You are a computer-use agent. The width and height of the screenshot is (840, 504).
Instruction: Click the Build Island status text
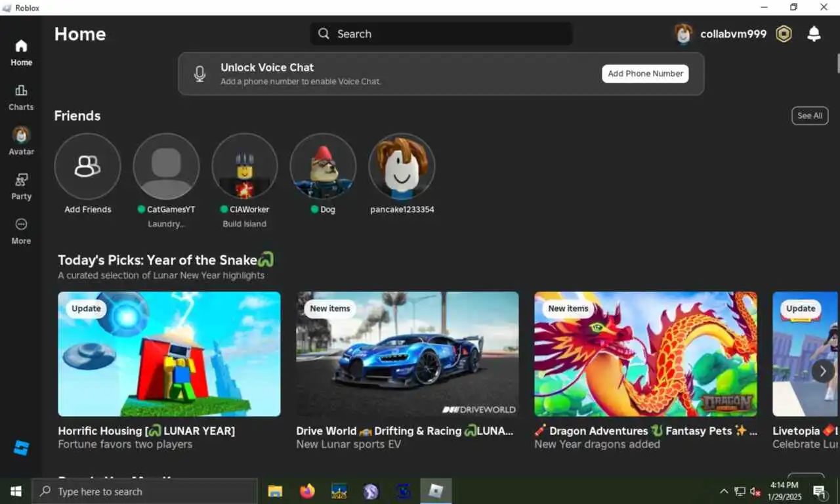(244, 224)
